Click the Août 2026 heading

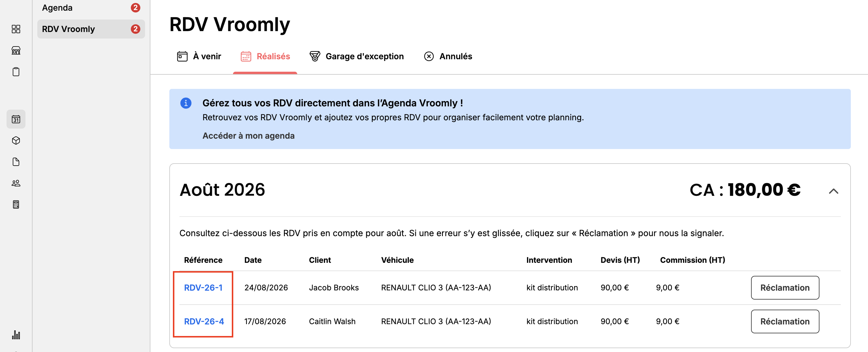coord(222,190)
